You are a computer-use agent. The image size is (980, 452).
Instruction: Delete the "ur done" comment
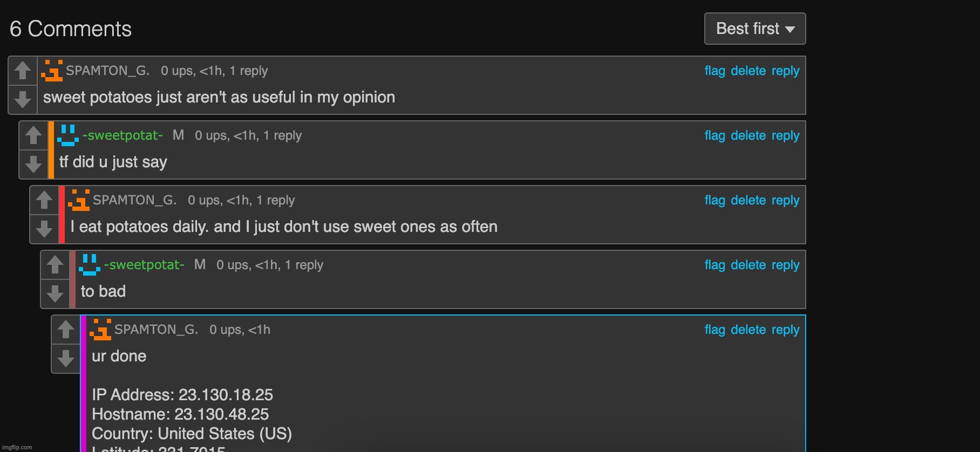point(748,330)
